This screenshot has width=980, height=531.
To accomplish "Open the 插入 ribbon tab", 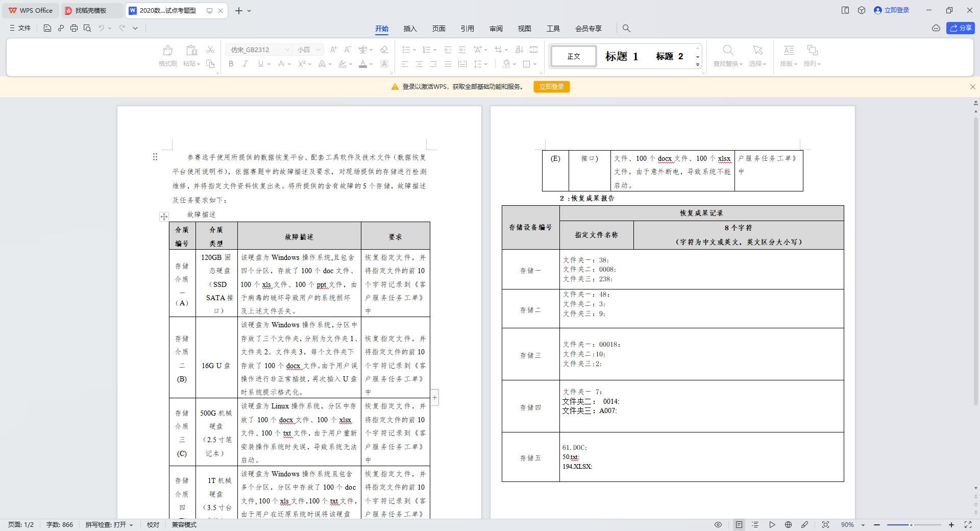I will [x=410, y=29].
